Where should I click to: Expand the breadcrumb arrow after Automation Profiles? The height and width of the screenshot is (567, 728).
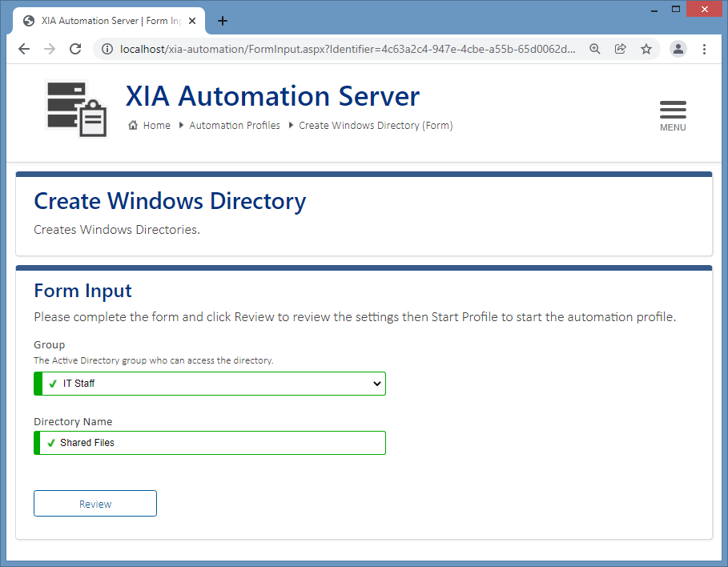289,125
